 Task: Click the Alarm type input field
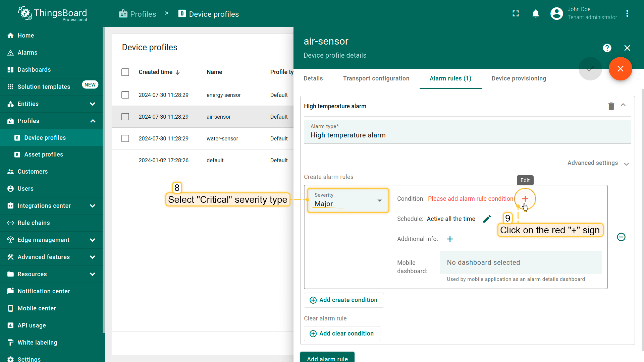click(467, 135)
